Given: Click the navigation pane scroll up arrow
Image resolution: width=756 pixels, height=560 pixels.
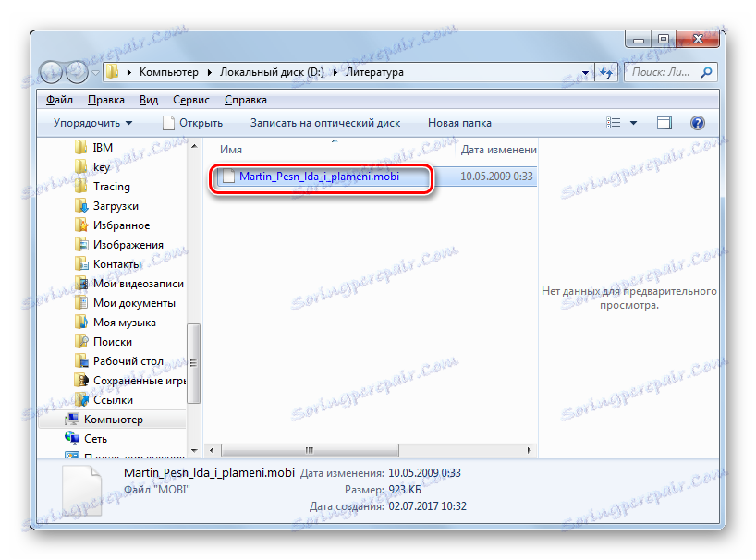Looking at the screenshot, I should click(194, 146).
